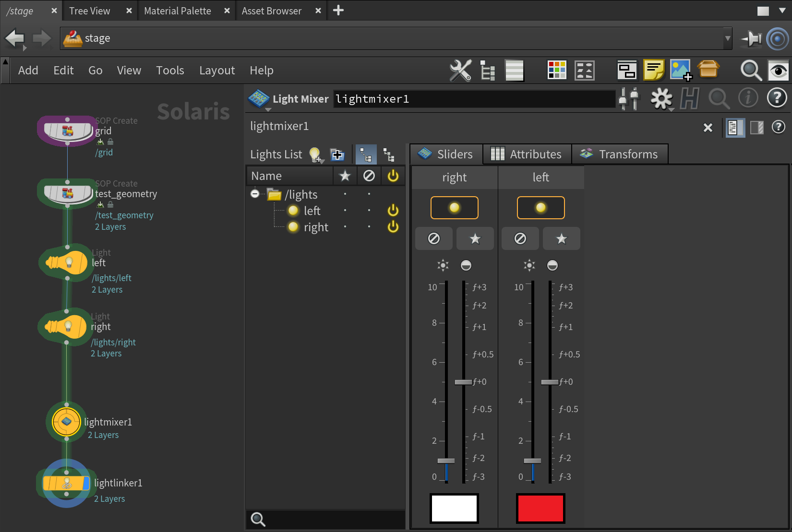Create a network box

[x=627, y=71]
